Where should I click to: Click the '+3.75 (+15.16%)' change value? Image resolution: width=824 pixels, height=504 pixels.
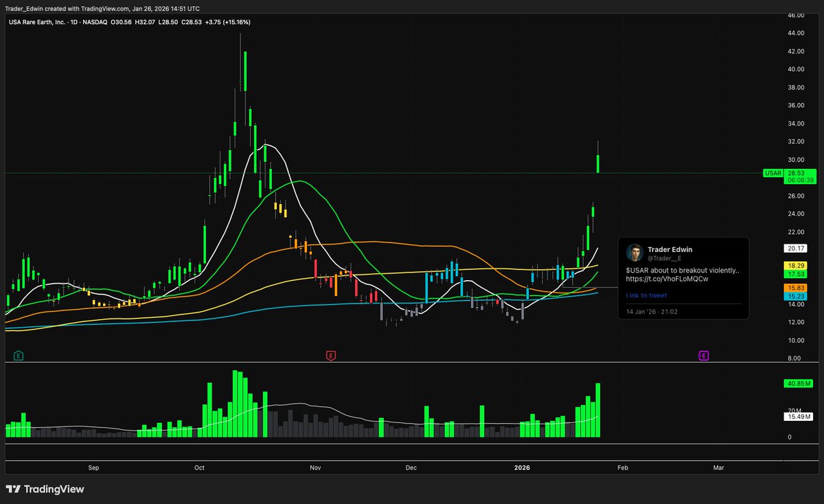click(228, 22)
